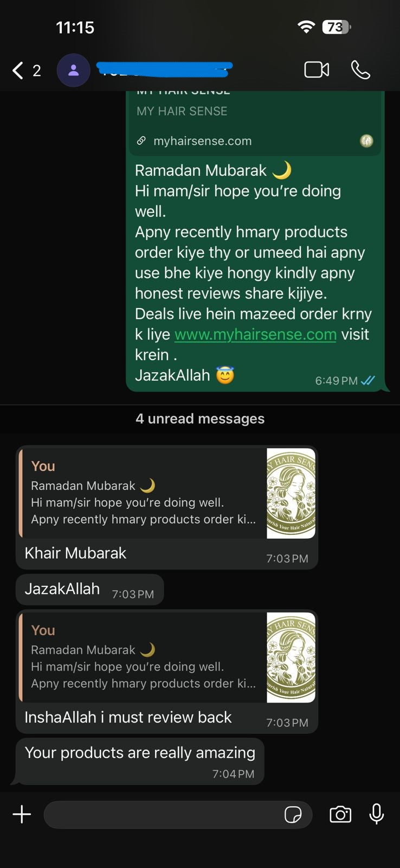
Task: Open Hair Sense logo thumbnail in second reply
Action: pyautogui.click(x=291, y=658)
